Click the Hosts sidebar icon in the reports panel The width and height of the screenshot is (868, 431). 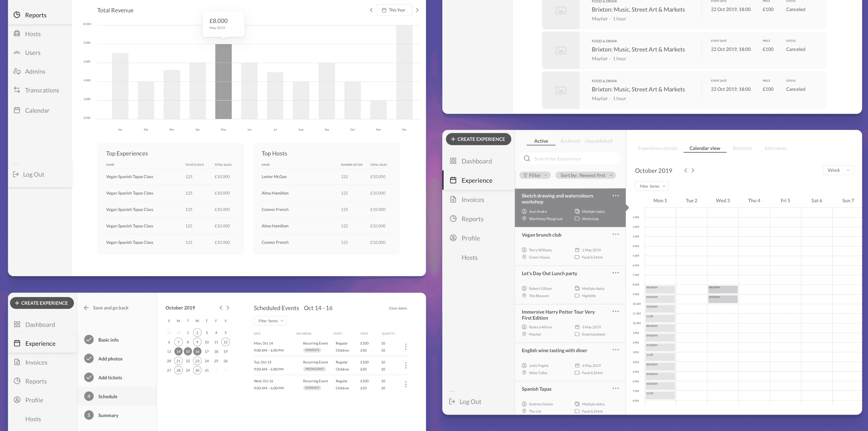pos(17,33)
